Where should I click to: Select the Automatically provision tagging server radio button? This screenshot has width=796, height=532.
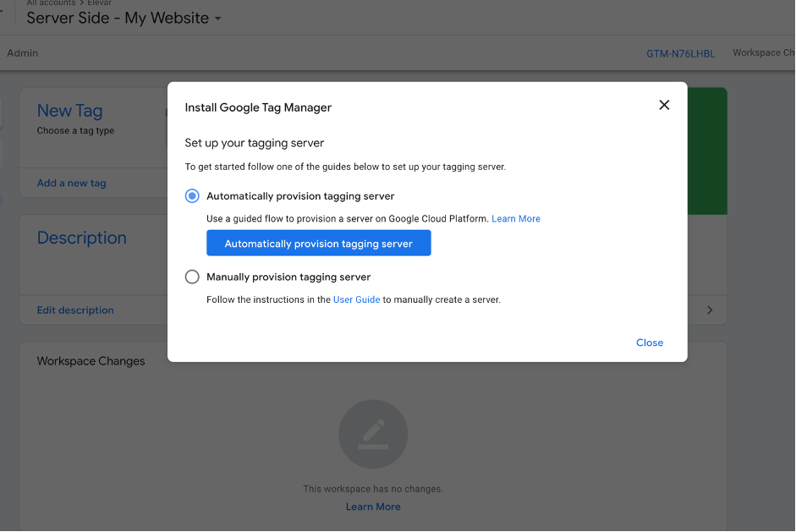click(x=192, y=195)
